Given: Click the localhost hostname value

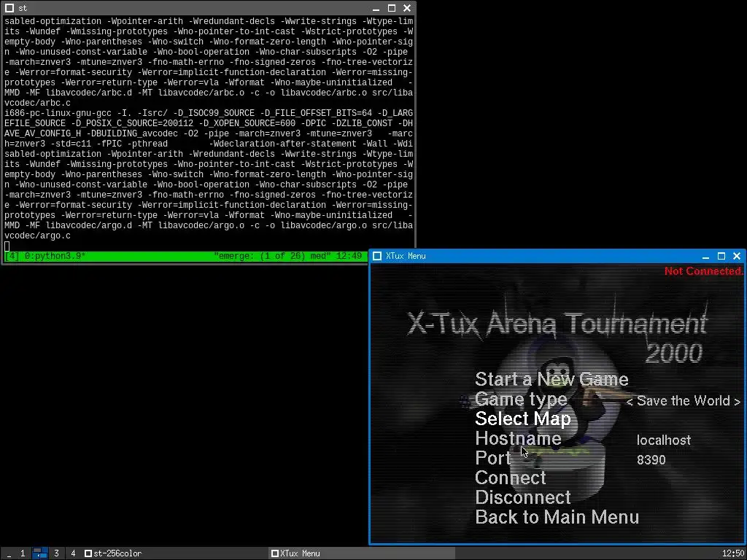Looking at the screenshot, I should (x=664, y=440).
